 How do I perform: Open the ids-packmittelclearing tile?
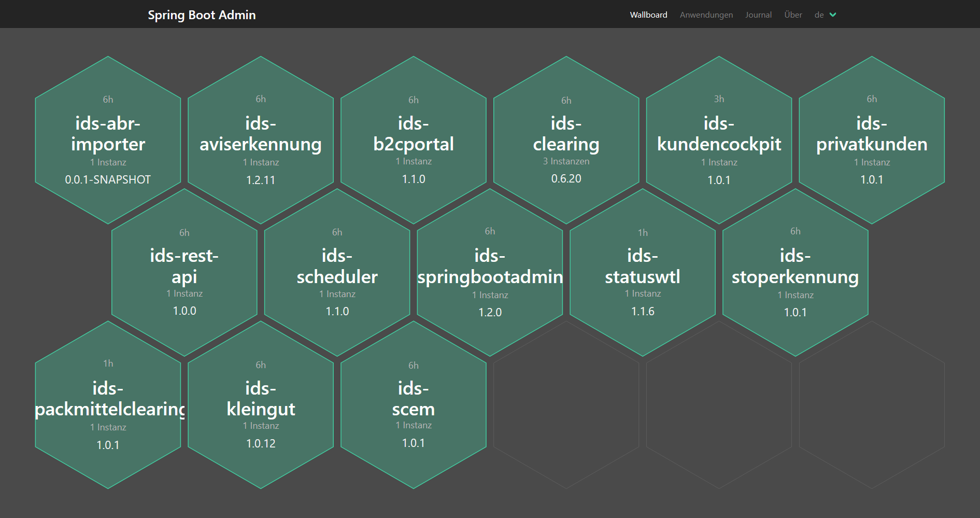coord(108,404)
